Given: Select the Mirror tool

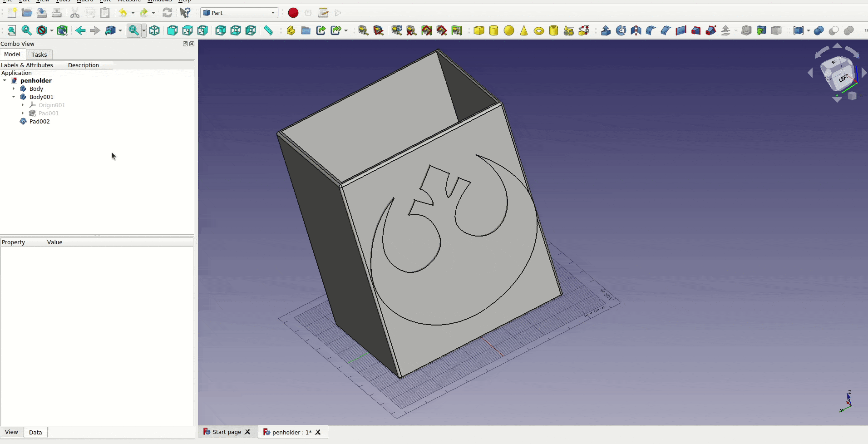Looking at the screenshot, I should point(636,30).
